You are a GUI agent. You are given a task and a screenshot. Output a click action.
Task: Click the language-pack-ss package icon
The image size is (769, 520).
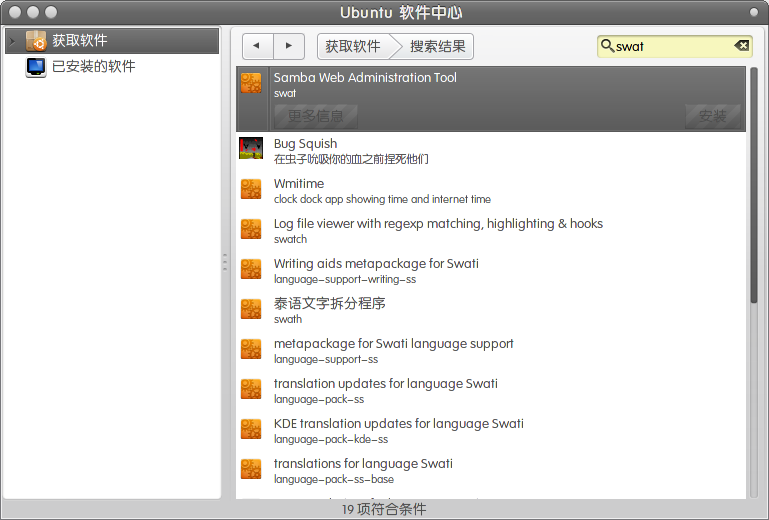pyautogui.click(x=251, y=389)
